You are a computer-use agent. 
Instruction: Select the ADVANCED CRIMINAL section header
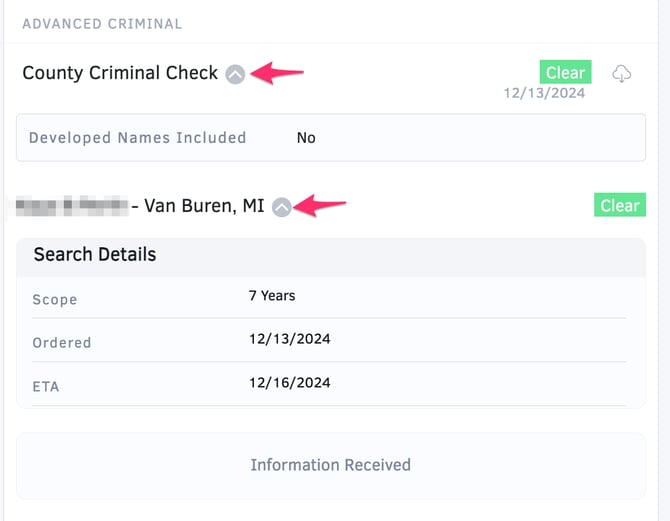(x=102, y=23)
